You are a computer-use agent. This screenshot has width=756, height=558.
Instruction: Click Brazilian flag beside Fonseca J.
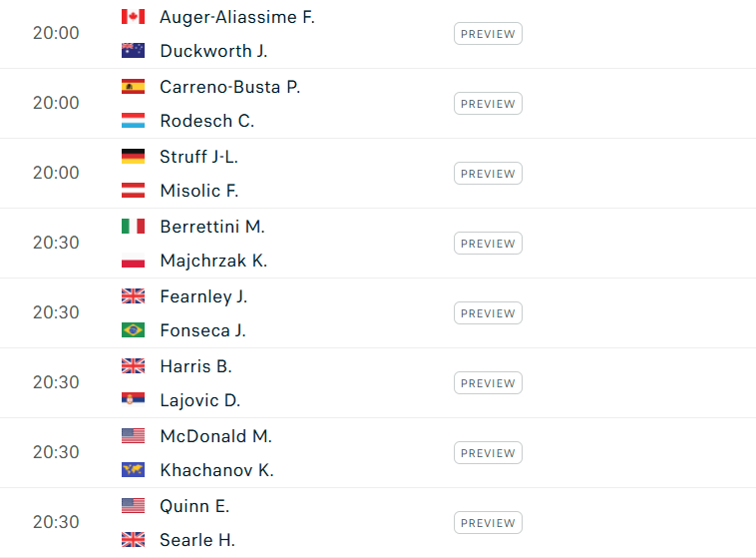[x=133, y=330]
